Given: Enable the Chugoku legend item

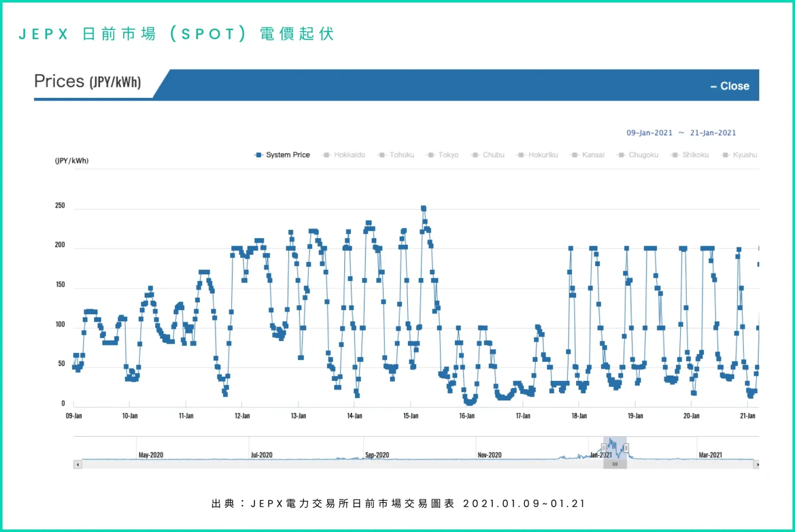Looking at the screenshot, I should pos(638,155).
